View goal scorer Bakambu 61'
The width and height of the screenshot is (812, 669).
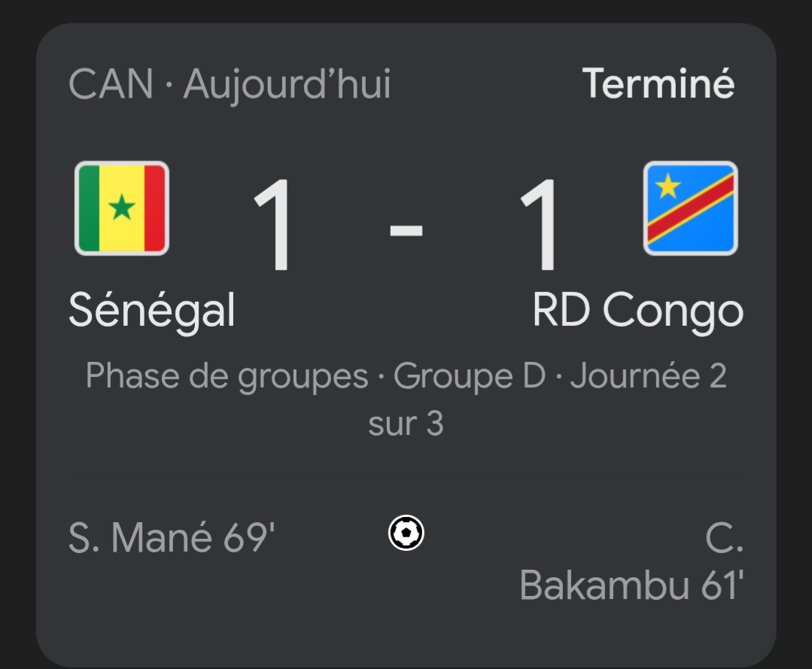tap(631, 585)
